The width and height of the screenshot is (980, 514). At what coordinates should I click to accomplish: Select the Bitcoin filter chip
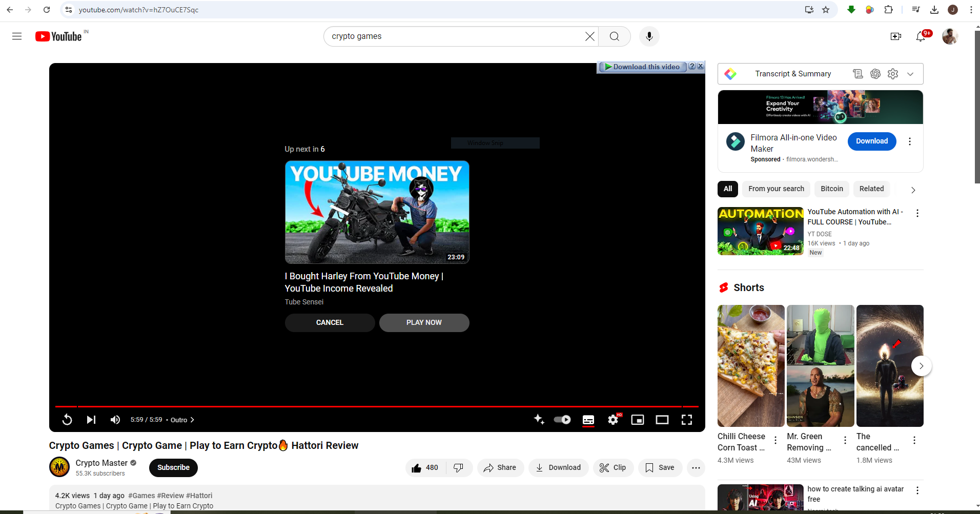coord(832,189)
